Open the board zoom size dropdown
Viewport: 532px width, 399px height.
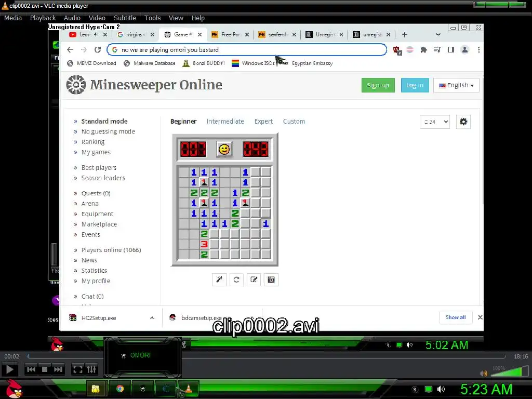(x=435, y=122)
